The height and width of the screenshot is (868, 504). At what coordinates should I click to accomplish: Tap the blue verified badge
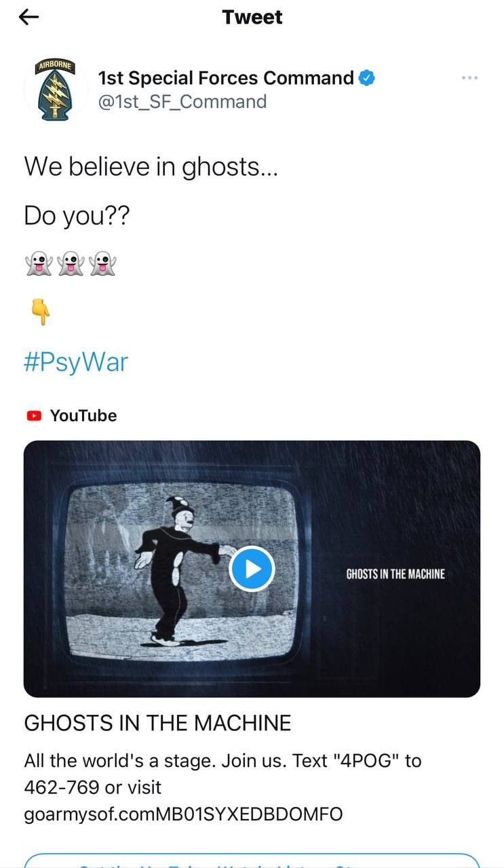point(367,78)
